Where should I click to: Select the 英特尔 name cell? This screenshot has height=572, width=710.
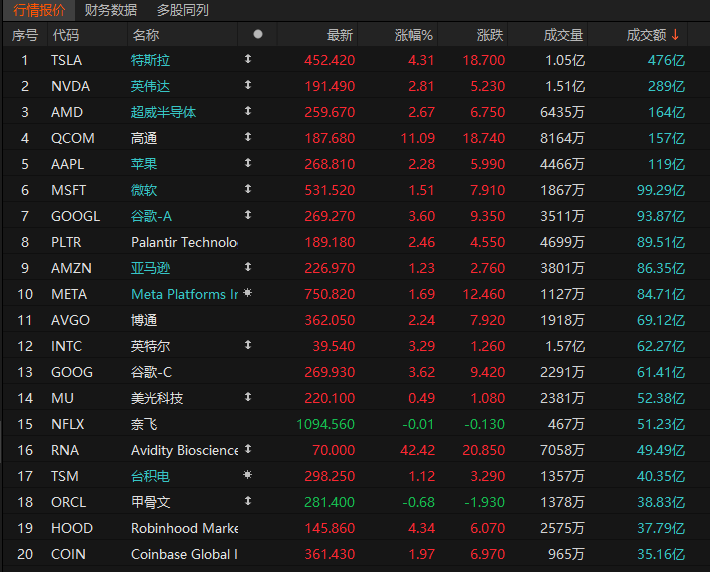(x=150, y=346)
